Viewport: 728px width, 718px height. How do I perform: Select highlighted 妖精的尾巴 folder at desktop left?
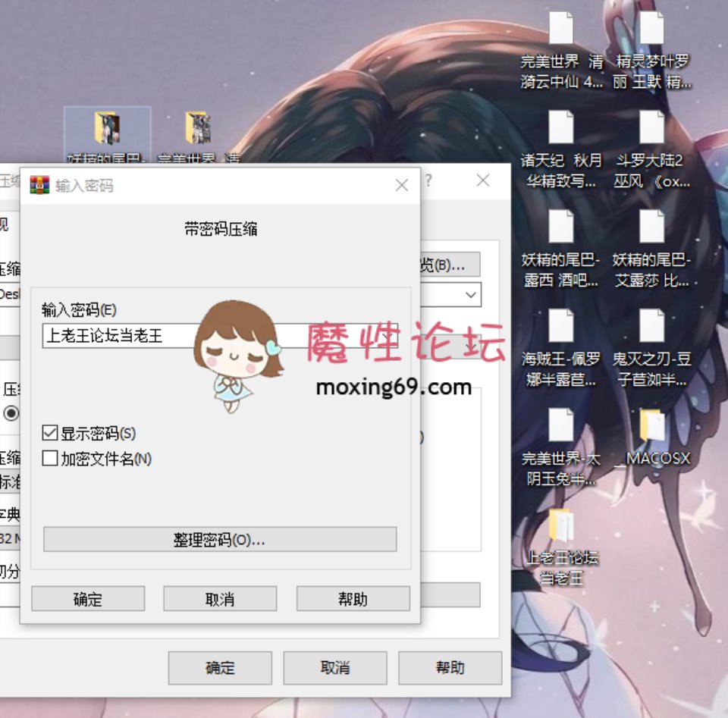[107, 135]
